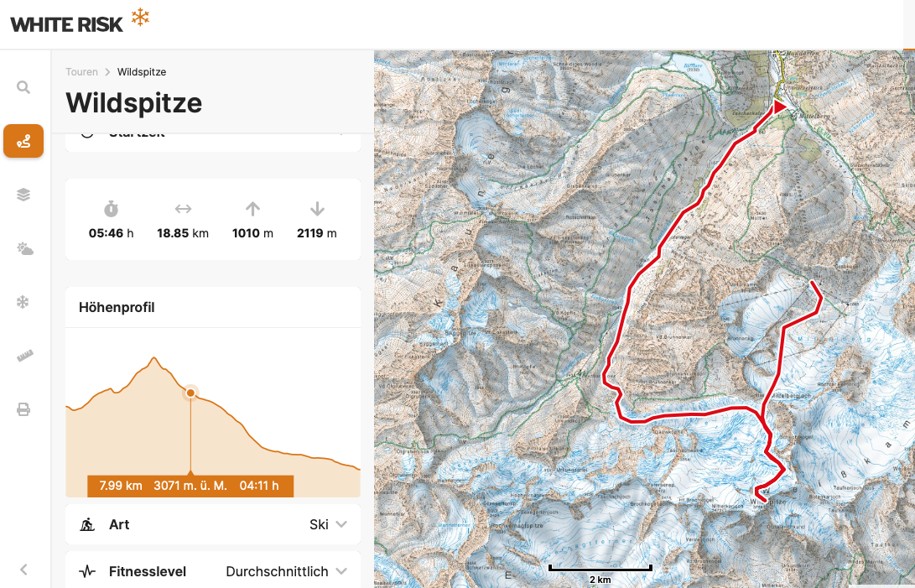Image resolution: width=915 pixels, height=588 pixels.
Task: Click the down arrow above 2119 m
Action: tap(316, 209)
